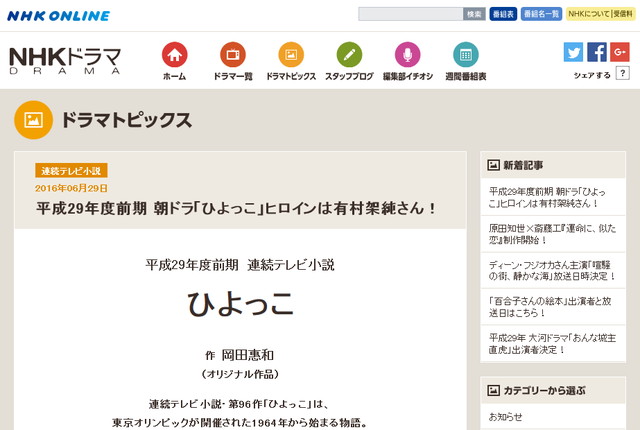Viewport: 640px width, 430px height.
Task: Share the page on Twitter
Action: click(573, 52)
